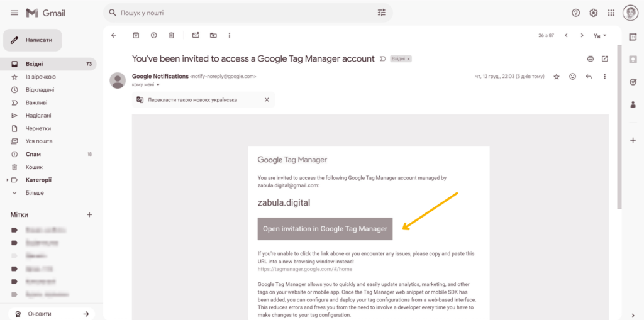Click the Оновити upgrade button
Image resolution: width=644 pixels, height=320 pixels.
(x=52, y=314)
